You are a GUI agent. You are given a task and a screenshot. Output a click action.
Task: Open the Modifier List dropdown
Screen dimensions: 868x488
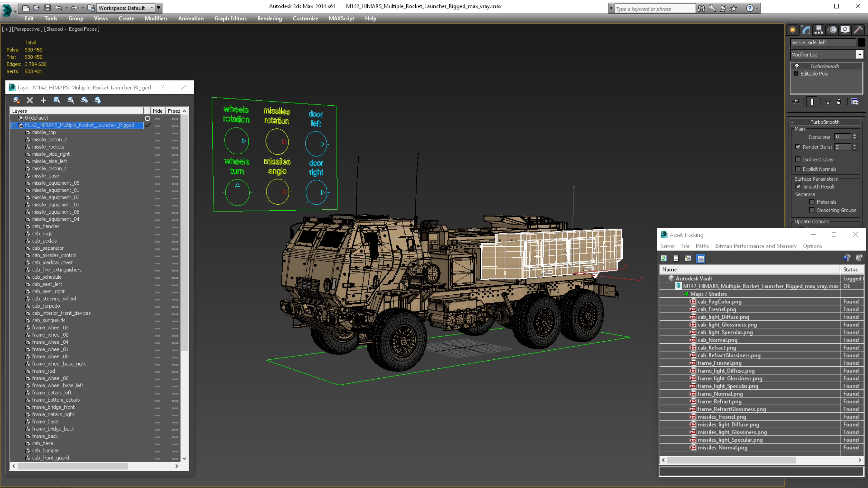[x=859, y=54]
